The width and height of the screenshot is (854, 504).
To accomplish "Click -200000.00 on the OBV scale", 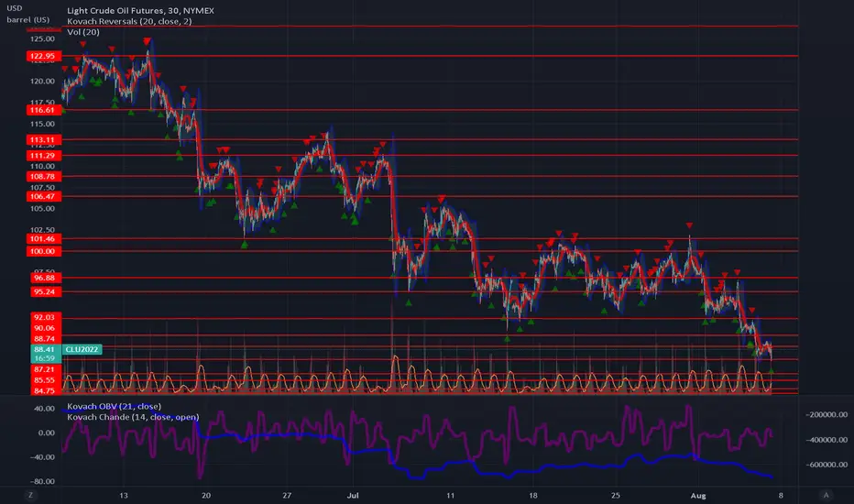I will click(x=827, y=414).
